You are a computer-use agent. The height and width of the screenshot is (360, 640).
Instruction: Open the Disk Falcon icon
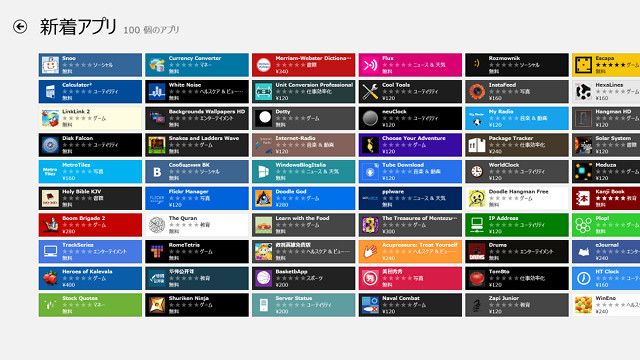coord(50,145)
